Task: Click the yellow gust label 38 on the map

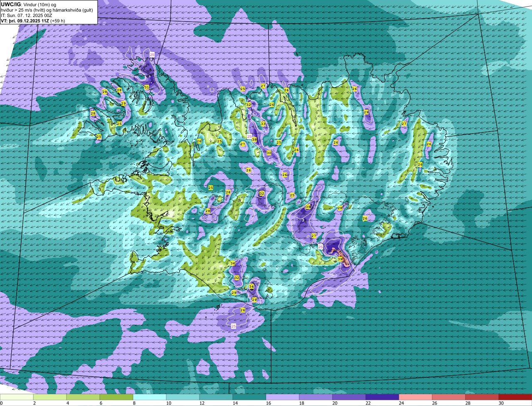Action: pos(254,139)
